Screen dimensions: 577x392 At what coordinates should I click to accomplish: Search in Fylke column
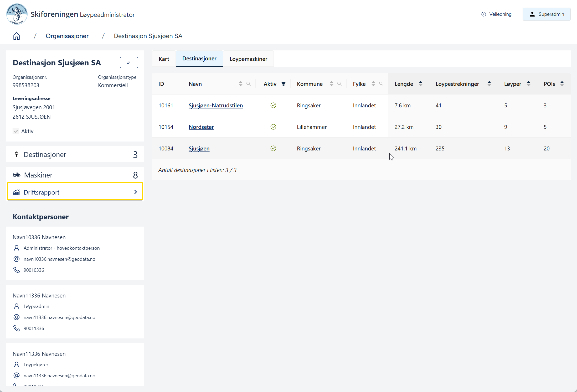tap(381, 84)
